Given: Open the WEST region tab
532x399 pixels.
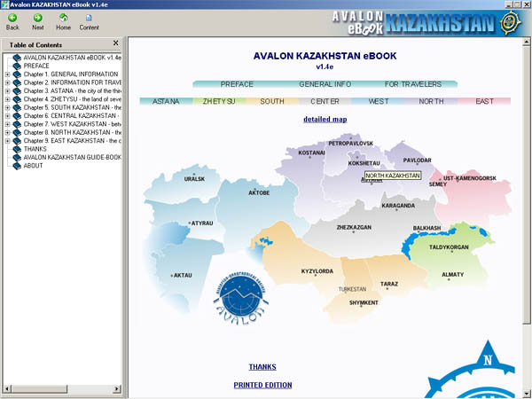Looking at the screenshot, I should (379, 101).
